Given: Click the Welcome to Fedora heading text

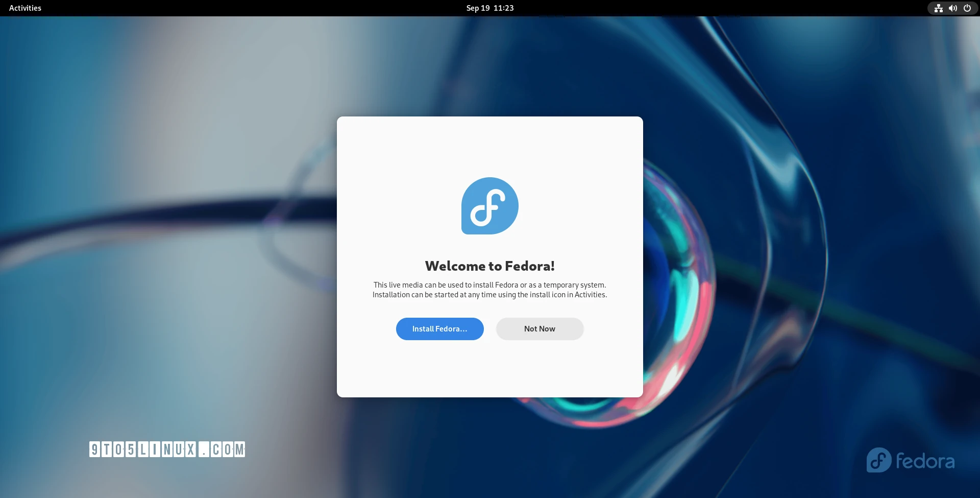Looking at the screenshot, I should 489,266.
